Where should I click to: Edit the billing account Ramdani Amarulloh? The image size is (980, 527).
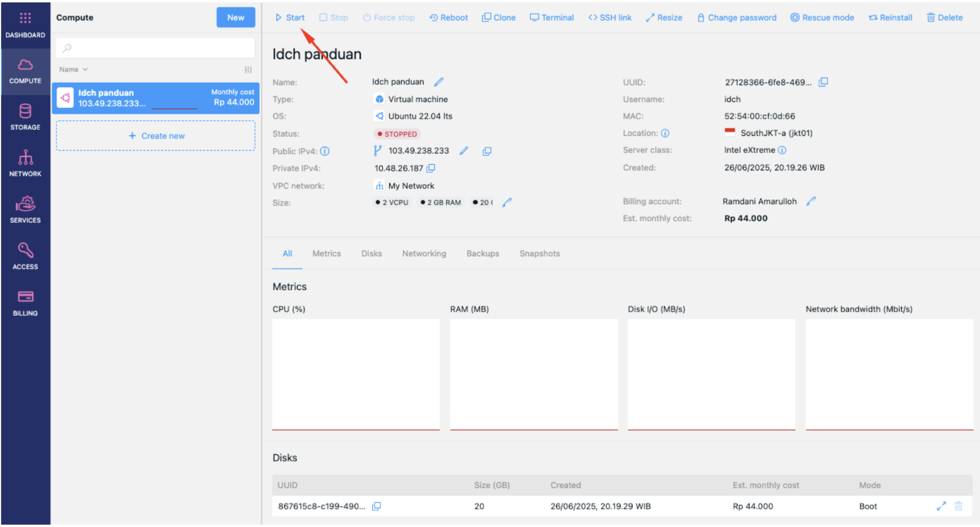[x=812, y=201]
